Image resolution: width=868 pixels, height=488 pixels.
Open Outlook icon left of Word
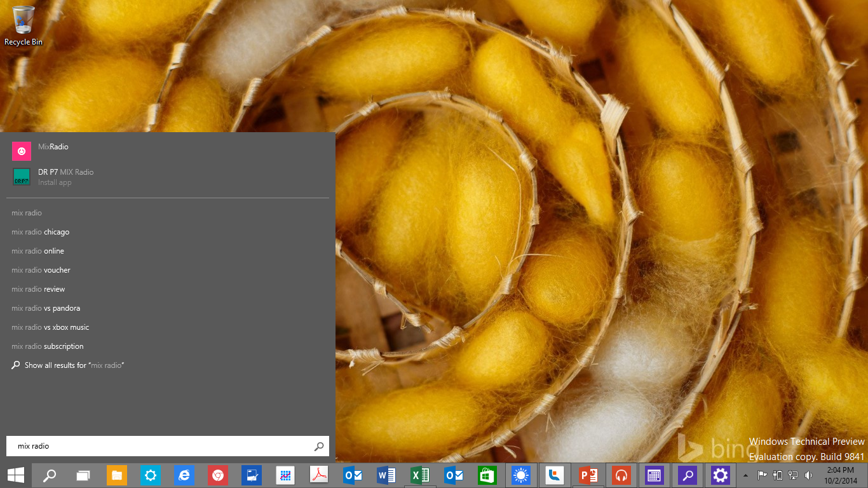pos(353,475)
